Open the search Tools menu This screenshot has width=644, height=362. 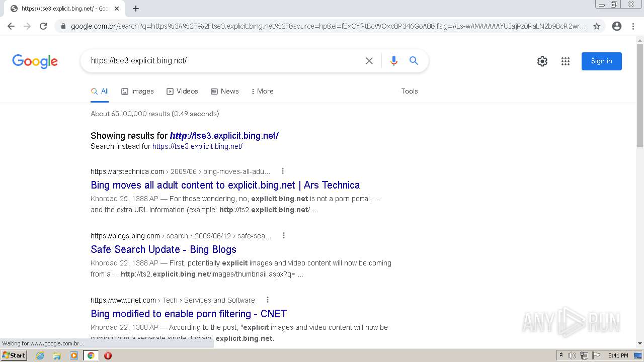click(410, 92)
